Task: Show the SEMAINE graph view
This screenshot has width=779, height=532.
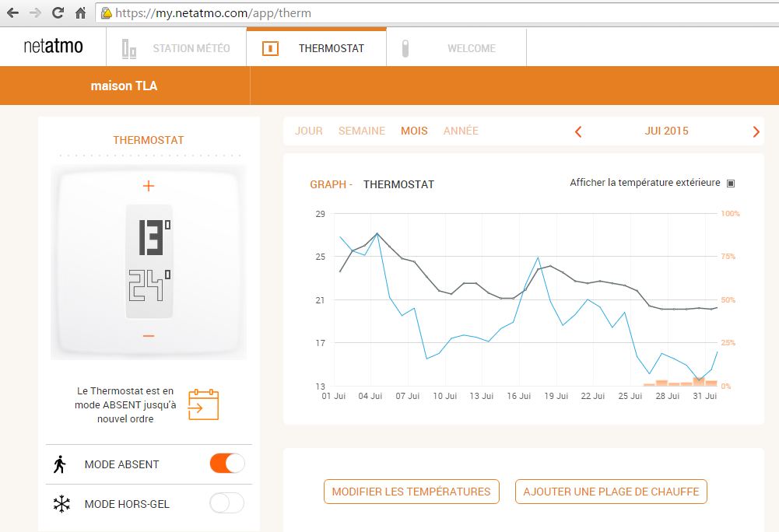Action: 362,131
